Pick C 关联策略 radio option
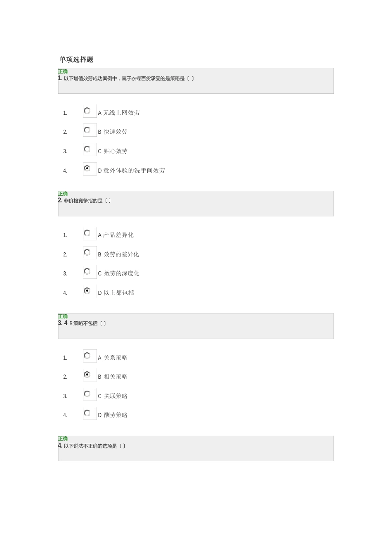The width and height of the screenshot is (392, 555). [87, 394]
